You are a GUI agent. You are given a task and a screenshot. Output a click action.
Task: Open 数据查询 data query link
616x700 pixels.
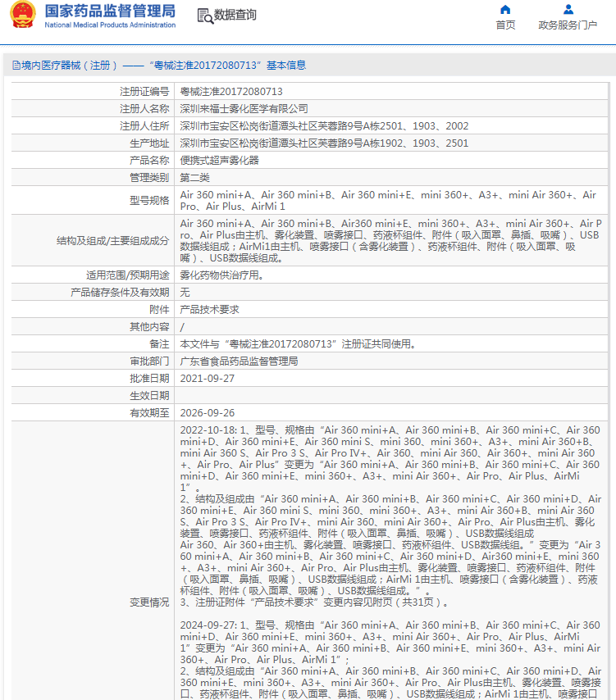point(235,15)
